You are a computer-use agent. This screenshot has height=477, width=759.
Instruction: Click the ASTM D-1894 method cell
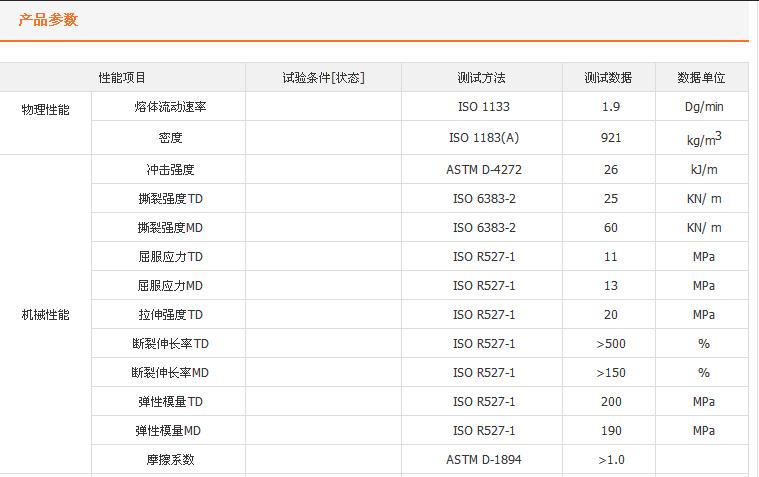pyautogui.click(x=483, y=460)
